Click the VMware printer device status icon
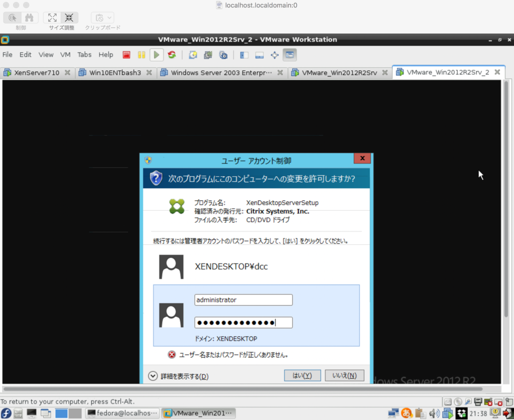514x420 pixels. [x=478, y=401]
